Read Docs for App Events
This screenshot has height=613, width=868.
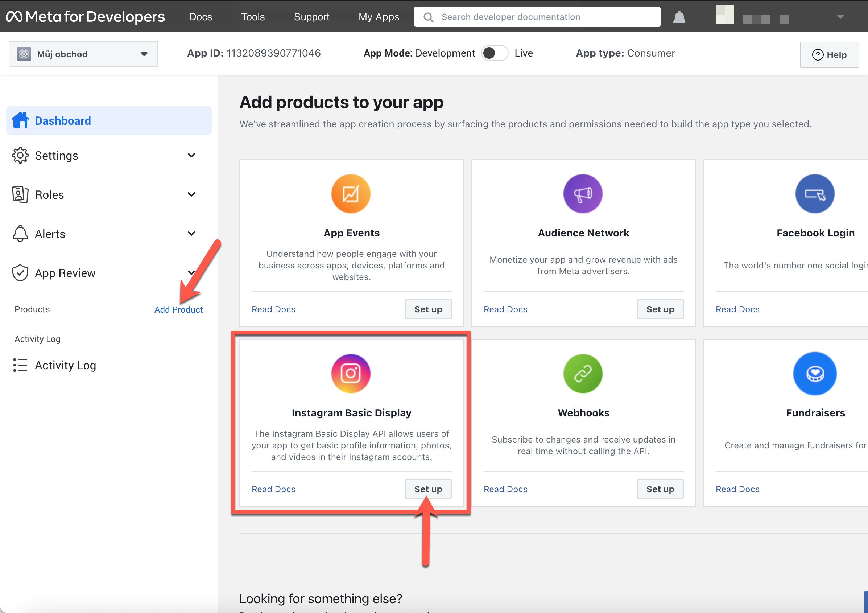(273, 309)
